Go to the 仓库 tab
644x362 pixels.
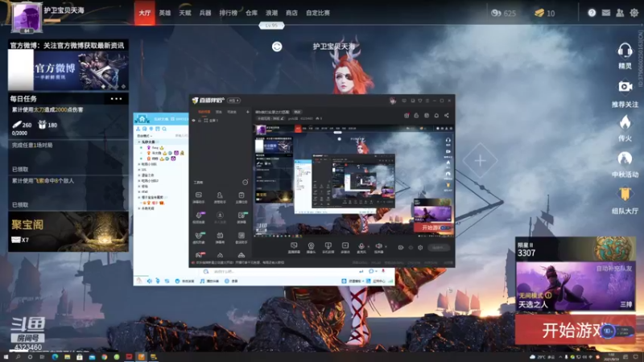pyautogui.click(x=251, y=13)
